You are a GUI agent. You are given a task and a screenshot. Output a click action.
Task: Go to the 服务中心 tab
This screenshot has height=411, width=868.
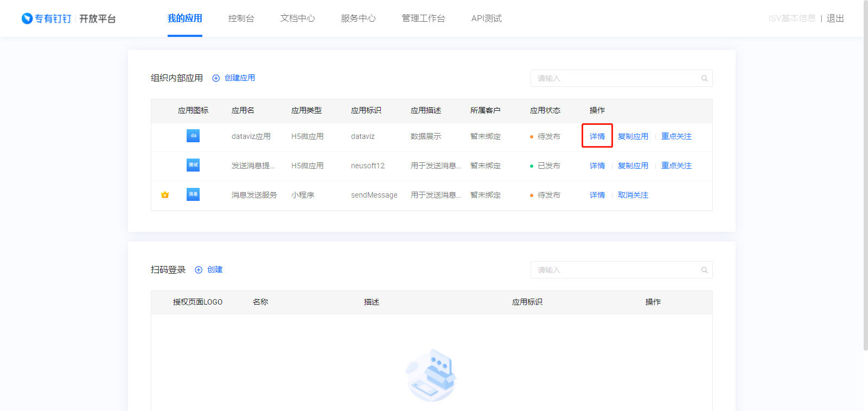pos(358,18)
